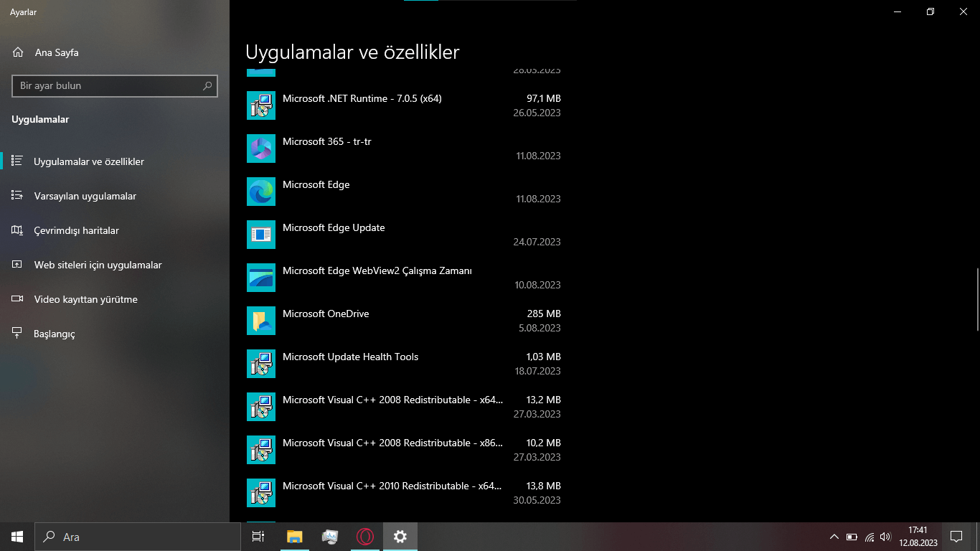
Task: Select Microsoft 365 - tr-tr entry
Action: pos(327,141)
